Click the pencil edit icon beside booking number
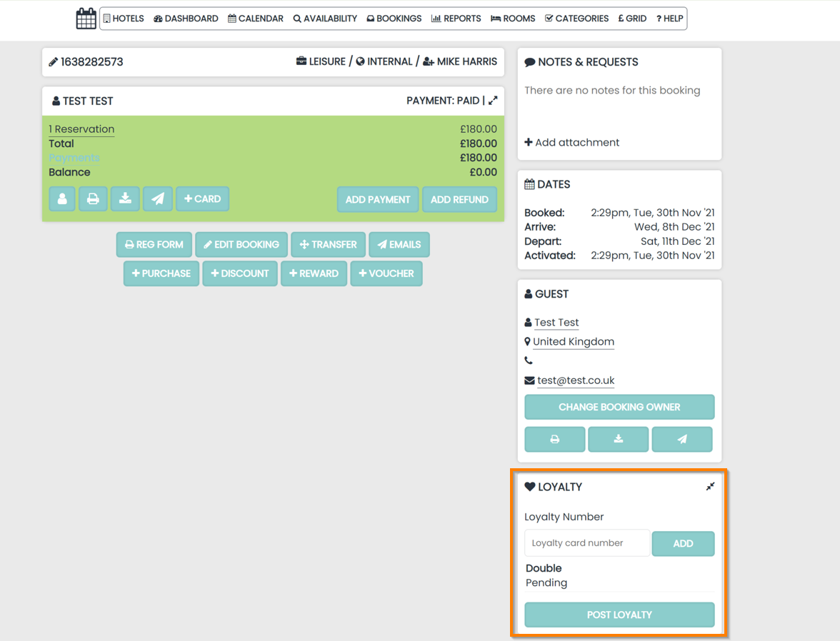 coord(53,62)
